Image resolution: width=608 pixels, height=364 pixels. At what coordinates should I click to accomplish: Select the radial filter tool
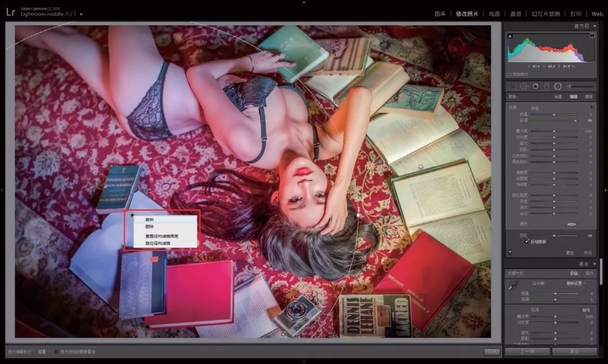[x=558, y=86]
